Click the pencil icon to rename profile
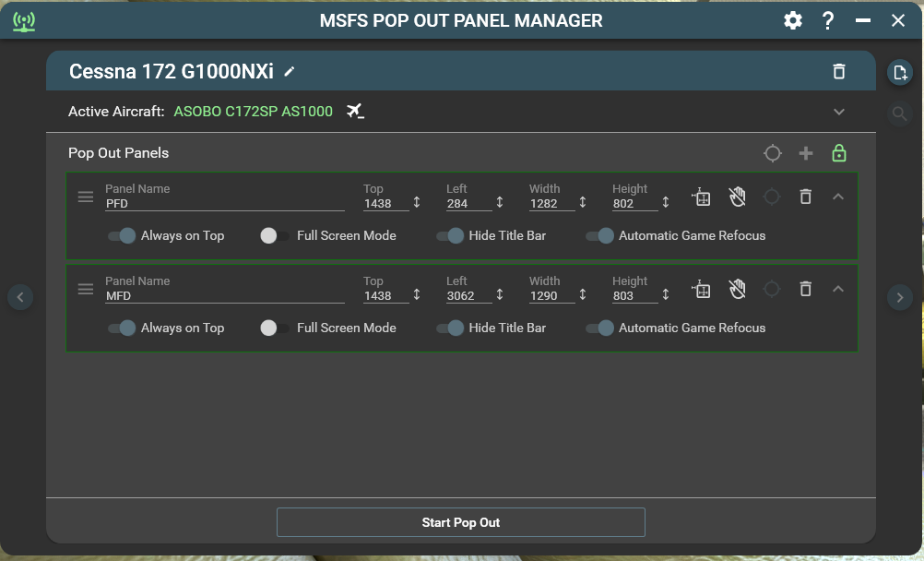This screenshot has width=924, height=561. coord(290,71)
